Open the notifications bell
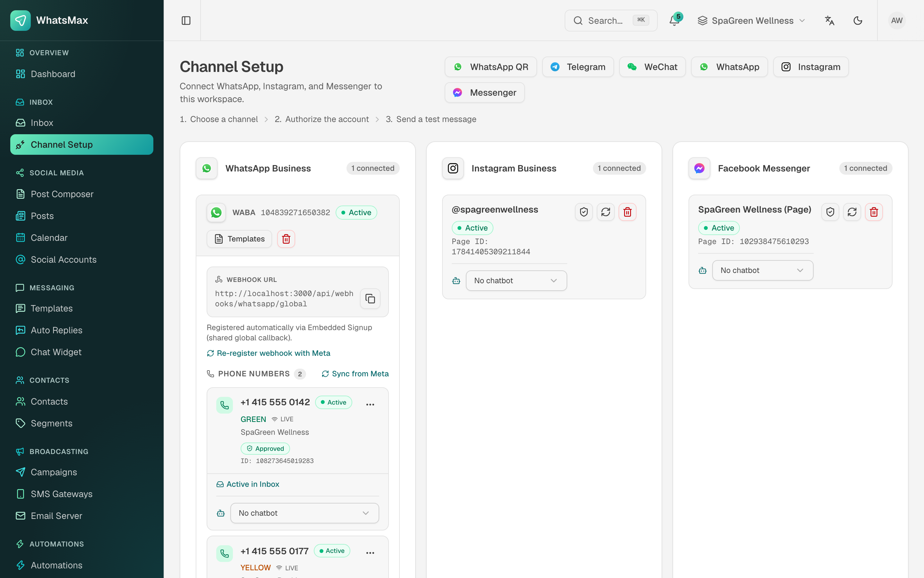 click(674, 21)
